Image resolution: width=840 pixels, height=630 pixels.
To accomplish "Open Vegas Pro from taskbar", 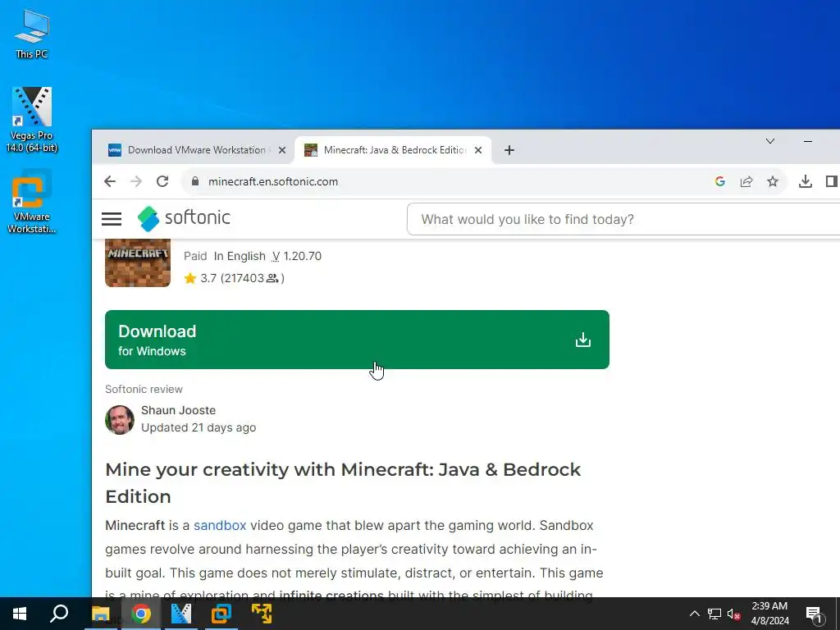I will pos(181,614).
